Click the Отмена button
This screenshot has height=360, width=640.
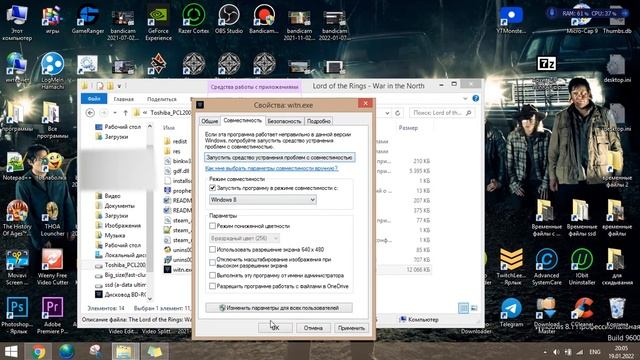[x=313, y=328]
